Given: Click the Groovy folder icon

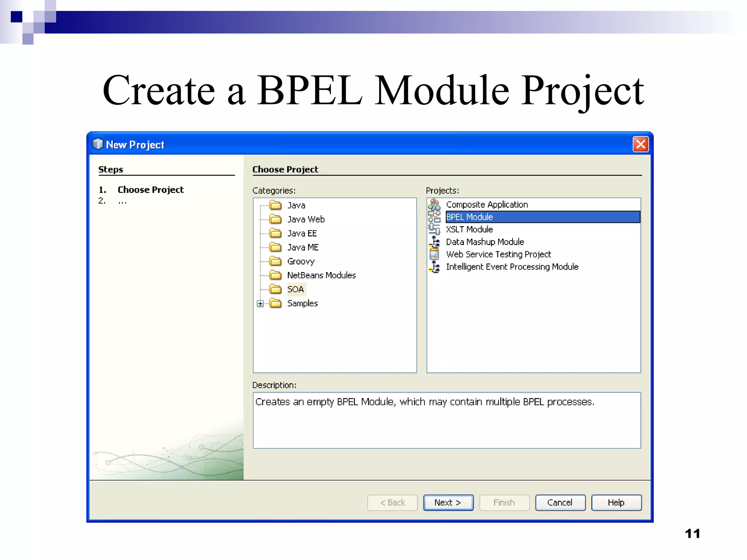Looking at the screenshot, I should [276, 261].
